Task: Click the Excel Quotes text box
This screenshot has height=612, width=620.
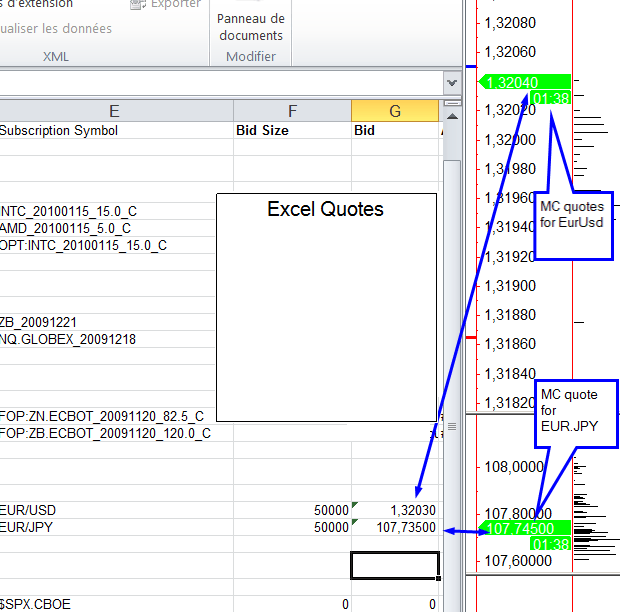Action: click(x=326, y=307)
